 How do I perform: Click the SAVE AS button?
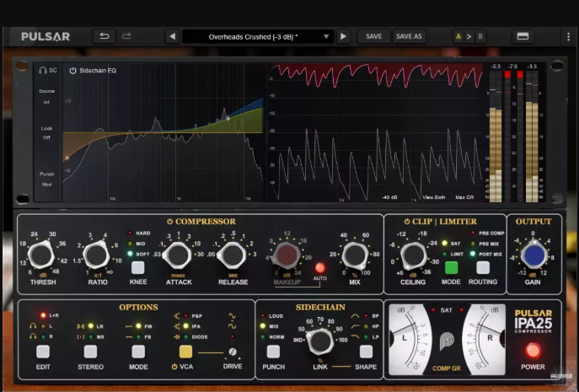[409, 36]
